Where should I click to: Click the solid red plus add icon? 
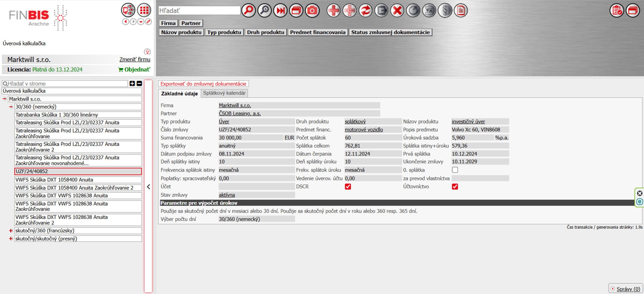[x=334, y=11]
